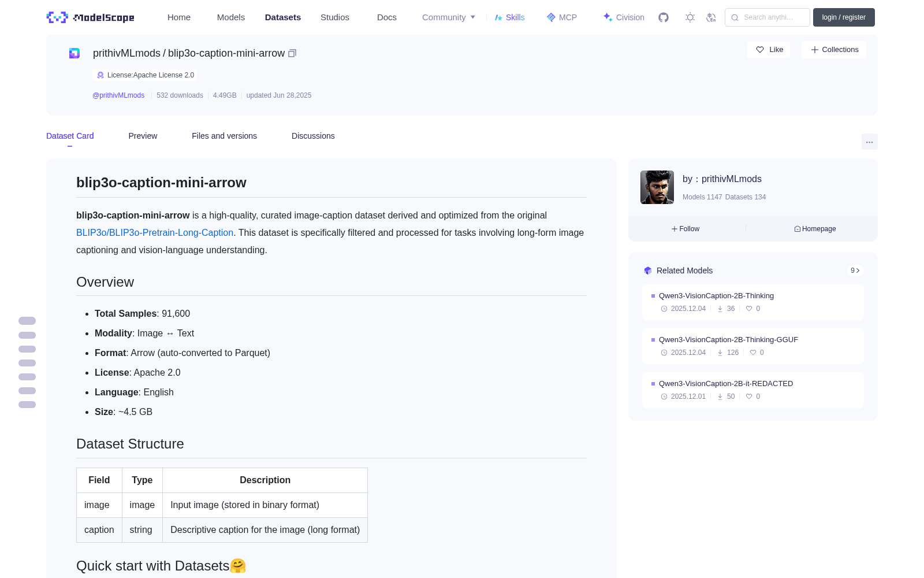Like this dataset

coord(769,50)
